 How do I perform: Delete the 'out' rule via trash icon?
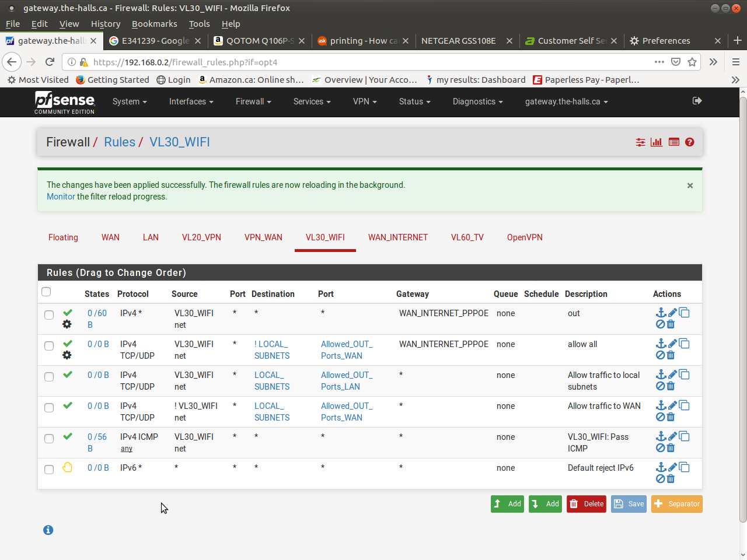point(671,324)
